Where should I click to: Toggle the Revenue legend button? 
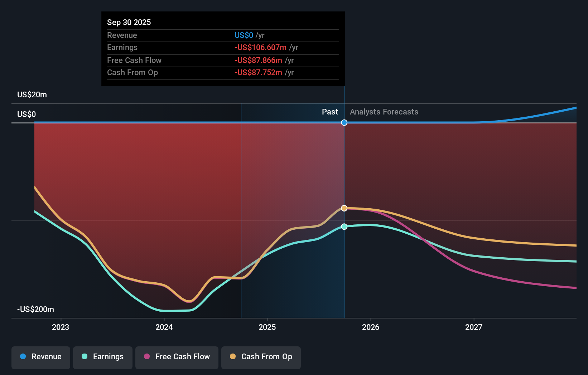point(40,357)
